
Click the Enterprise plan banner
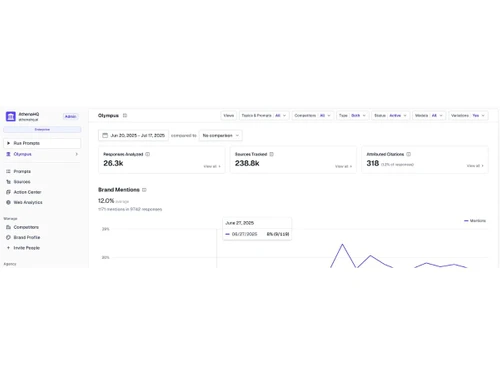pyautogui.click(x=42, y=129)
